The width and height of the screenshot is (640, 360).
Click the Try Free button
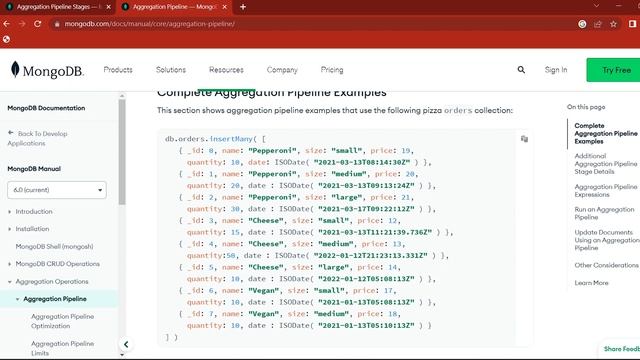coord(613,70)
